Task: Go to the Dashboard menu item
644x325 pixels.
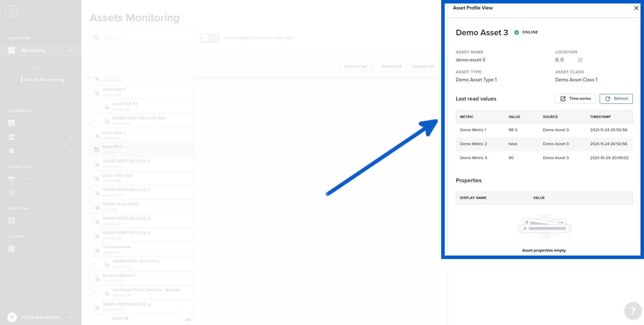Action: [x=36, y=68]
